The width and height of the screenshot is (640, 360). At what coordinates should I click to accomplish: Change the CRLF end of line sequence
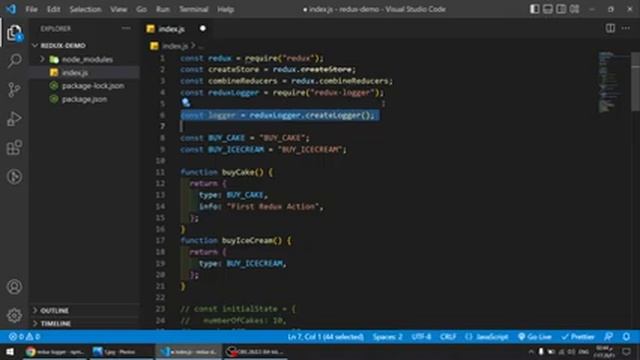(448, 337)
